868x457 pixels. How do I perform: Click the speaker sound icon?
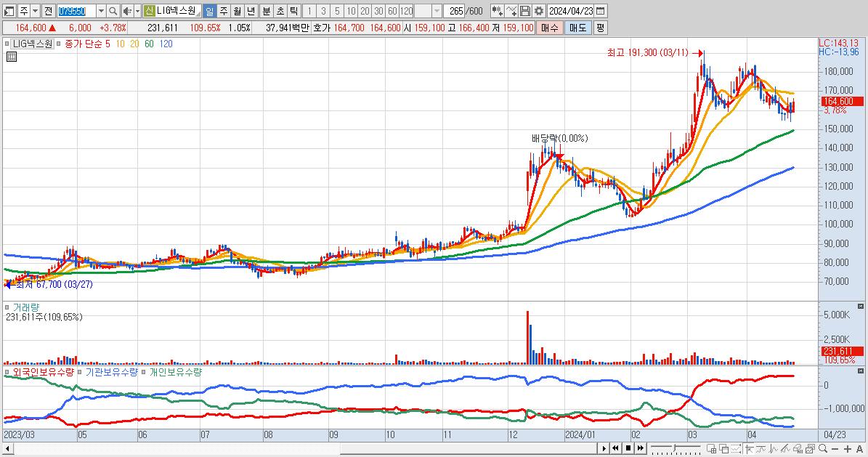[x=127, y=11]
